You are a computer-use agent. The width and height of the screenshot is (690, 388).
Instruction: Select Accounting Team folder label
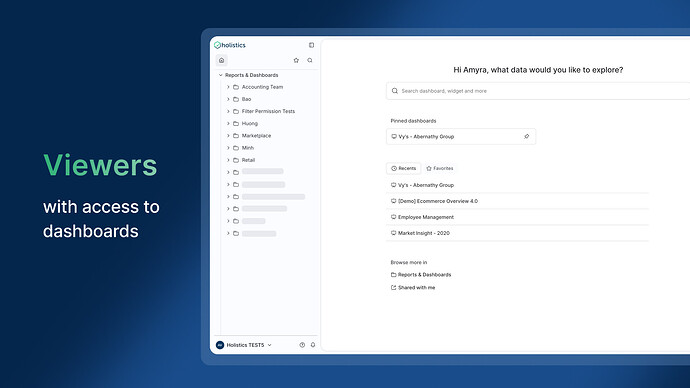tap(262, 87)
